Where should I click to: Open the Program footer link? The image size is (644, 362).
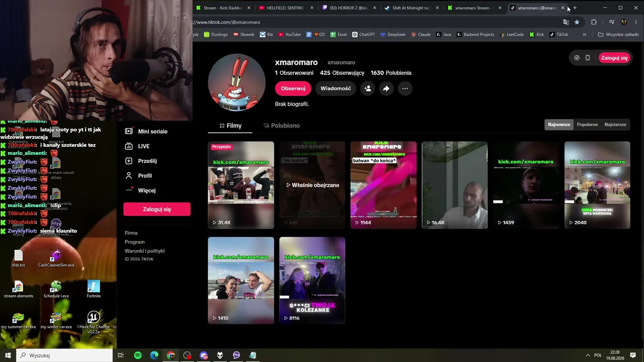click(135, 242)
